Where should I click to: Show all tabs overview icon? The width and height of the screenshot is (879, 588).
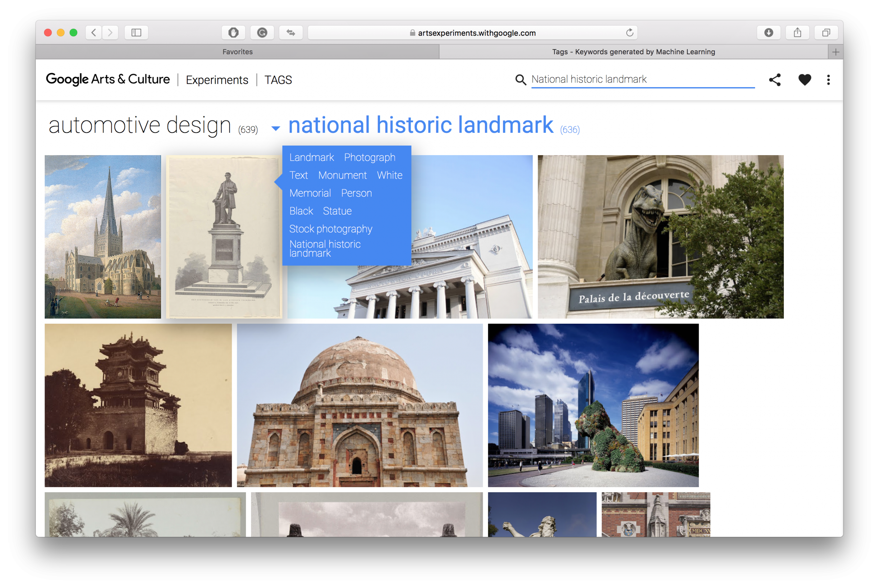[826, 33]
